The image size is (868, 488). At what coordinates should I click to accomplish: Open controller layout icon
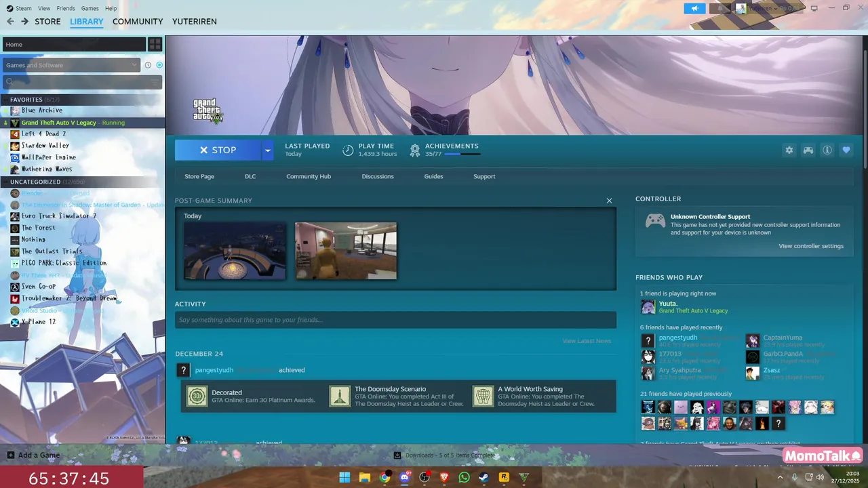(x=808, y=150)
